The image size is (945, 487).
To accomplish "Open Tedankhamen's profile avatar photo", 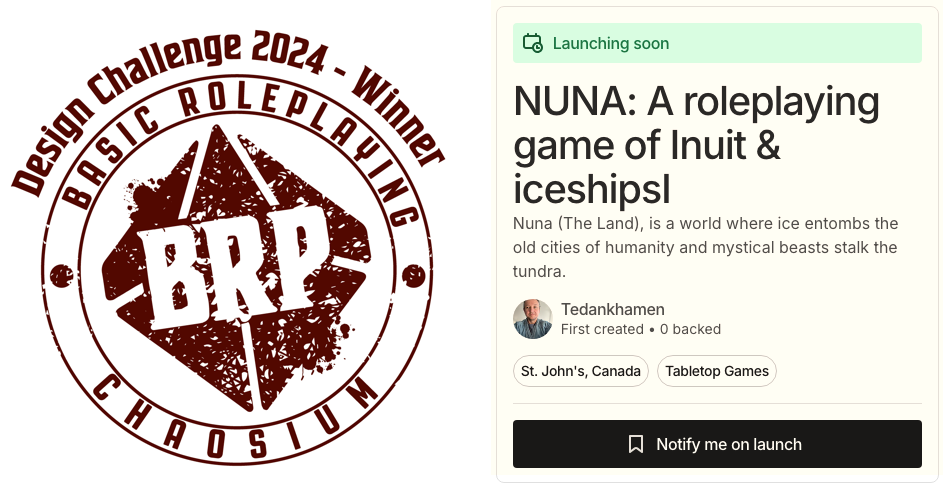I will (x=533, y=319).
